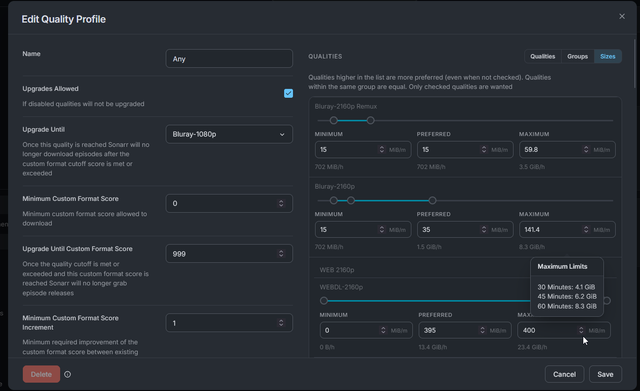Click the Bluray-2160p Remux label

(x=346, y=107)
